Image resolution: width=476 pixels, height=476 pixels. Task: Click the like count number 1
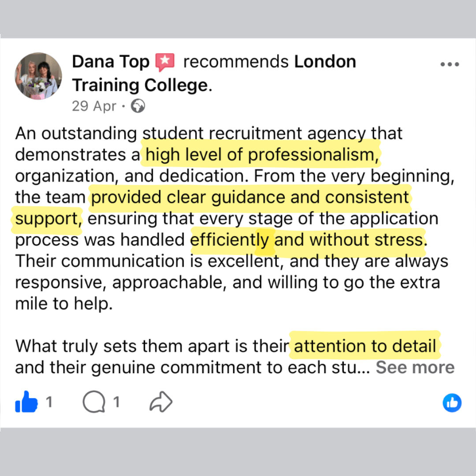click(x=49, y=402)
